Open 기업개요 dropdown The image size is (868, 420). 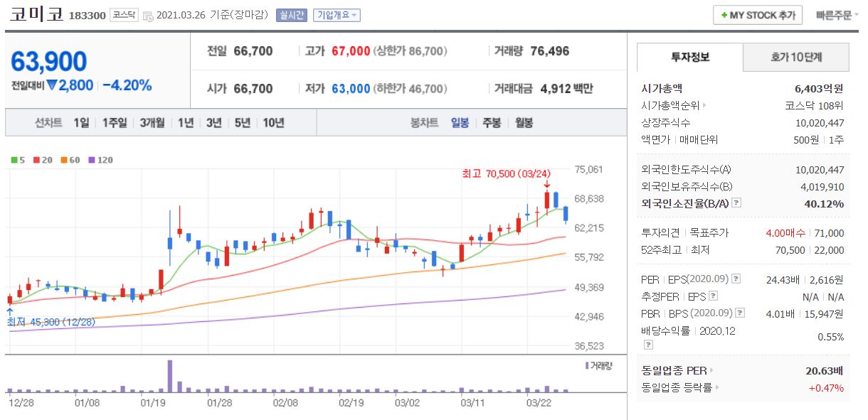point(337,15)
